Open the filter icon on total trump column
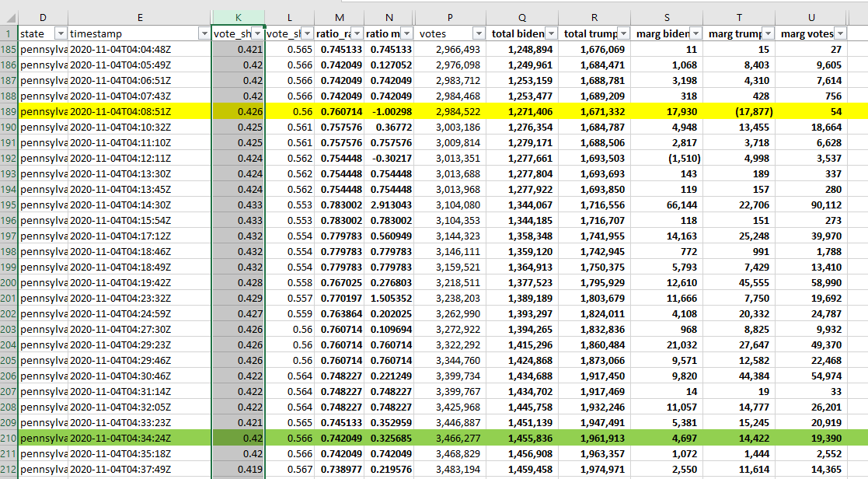 tap(624, 34)
